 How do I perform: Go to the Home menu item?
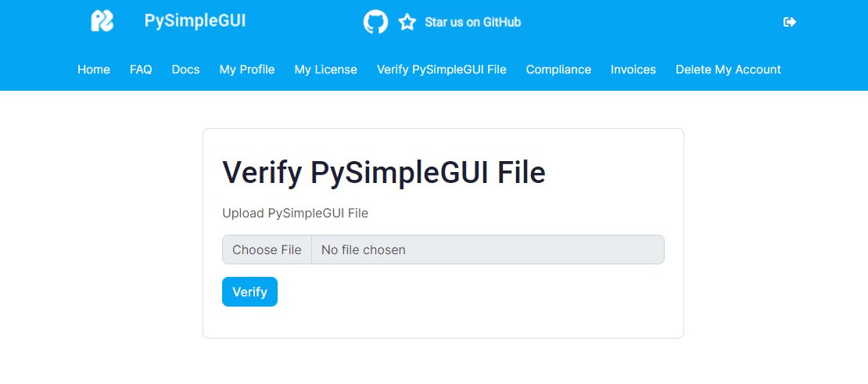point(94,70)
